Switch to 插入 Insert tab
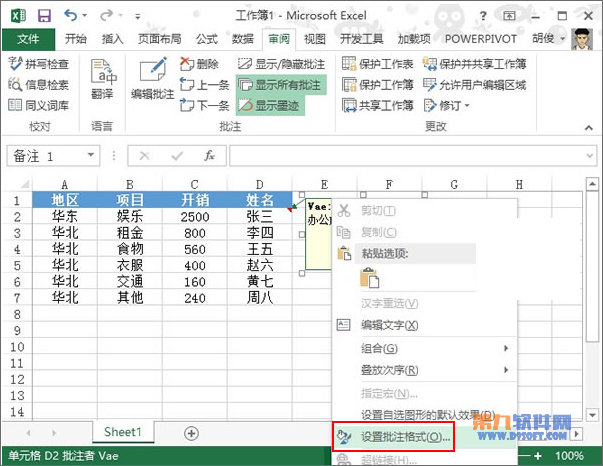Viewport: 603px width, 466px height. point(112,39)
